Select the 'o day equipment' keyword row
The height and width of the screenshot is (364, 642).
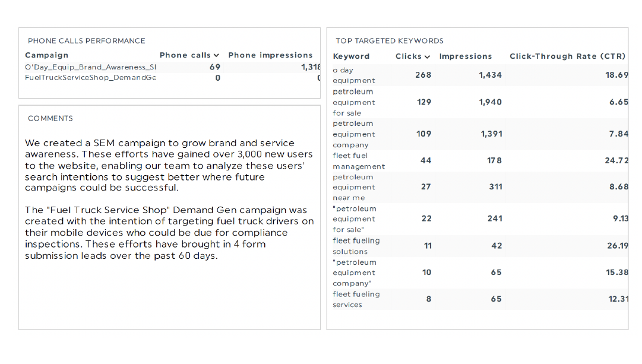pos(354,75)
